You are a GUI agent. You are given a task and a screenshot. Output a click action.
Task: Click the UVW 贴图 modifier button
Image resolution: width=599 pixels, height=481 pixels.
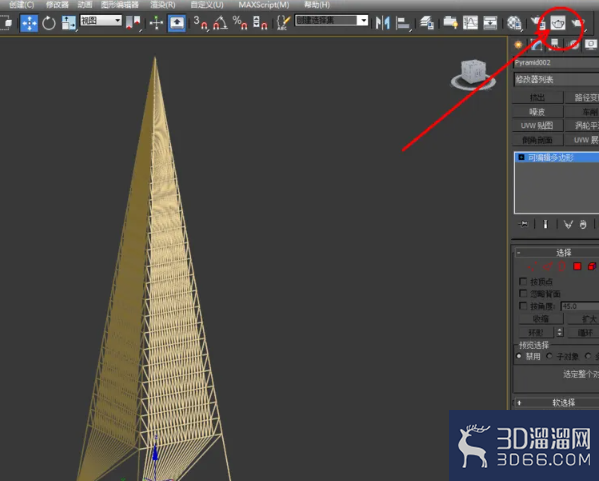(537, 126)
